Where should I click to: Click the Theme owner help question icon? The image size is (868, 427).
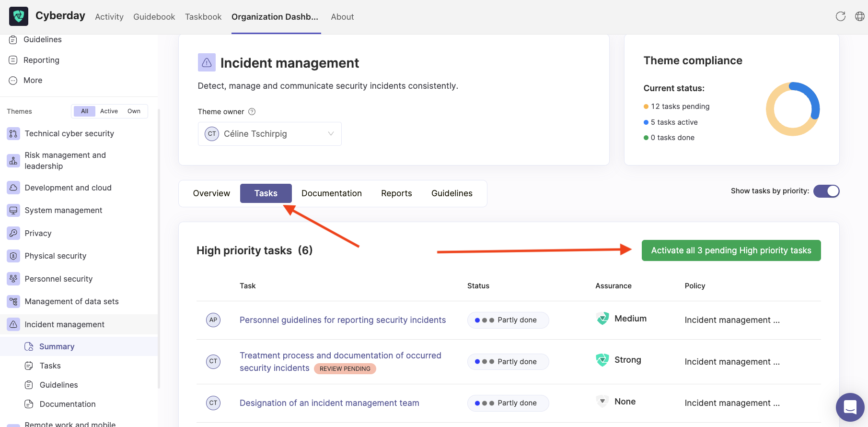(252, 111)
